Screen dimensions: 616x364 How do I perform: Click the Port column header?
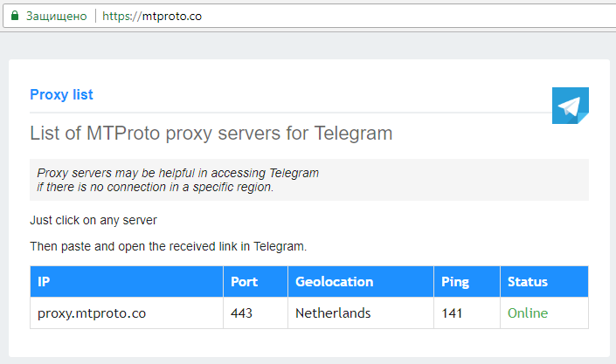(255, 282)
